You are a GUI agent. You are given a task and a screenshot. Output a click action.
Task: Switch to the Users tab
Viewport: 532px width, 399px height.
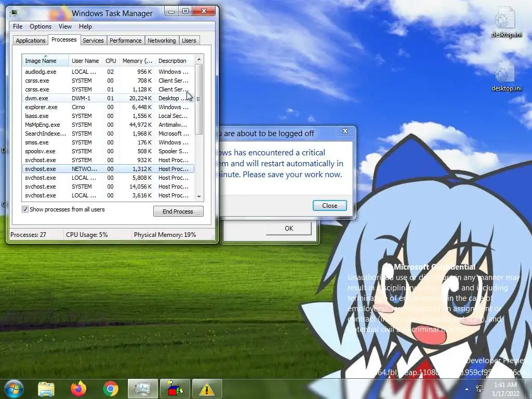[189, 41]
